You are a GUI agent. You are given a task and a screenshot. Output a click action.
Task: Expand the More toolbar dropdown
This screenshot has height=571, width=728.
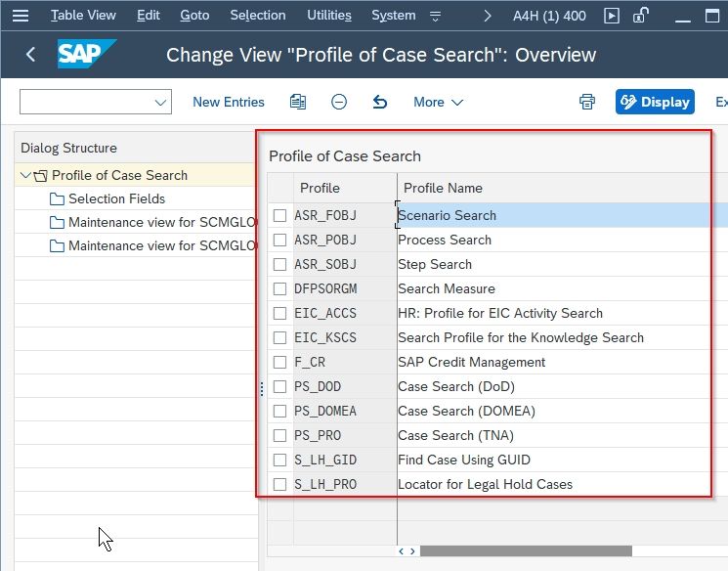pyautogui.click(x=438, y=103)
